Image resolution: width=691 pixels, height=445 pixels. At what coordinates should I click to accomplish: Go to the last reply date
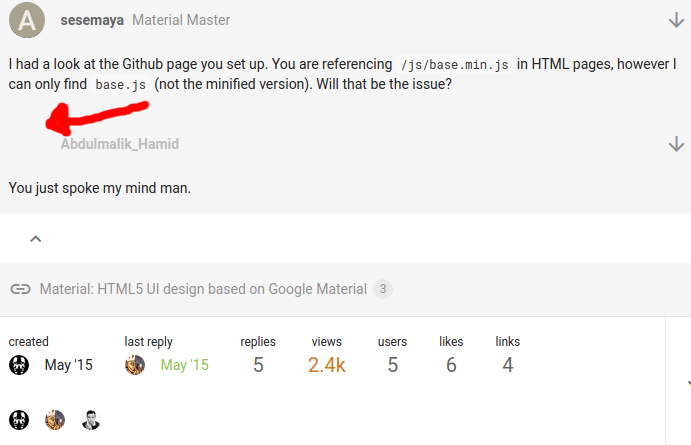pos(185,365)
